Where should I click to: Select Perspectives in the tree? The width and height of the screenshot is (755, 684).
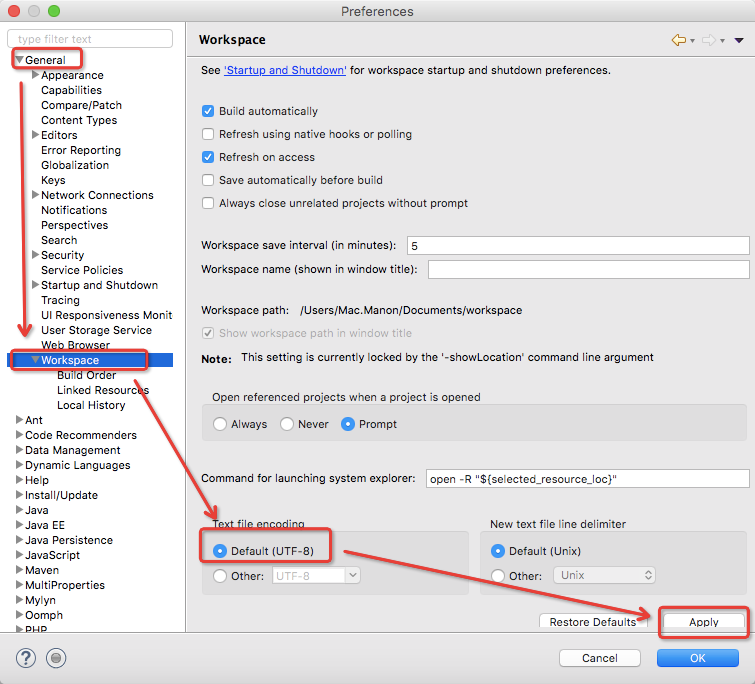click(x=75, y=225)
